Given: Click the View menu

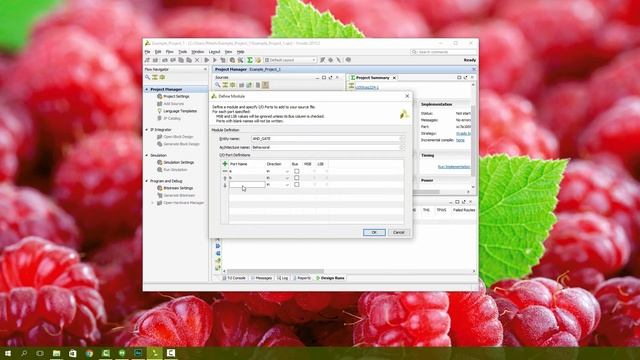Looking at the screenshot, I should click(229, 52).
